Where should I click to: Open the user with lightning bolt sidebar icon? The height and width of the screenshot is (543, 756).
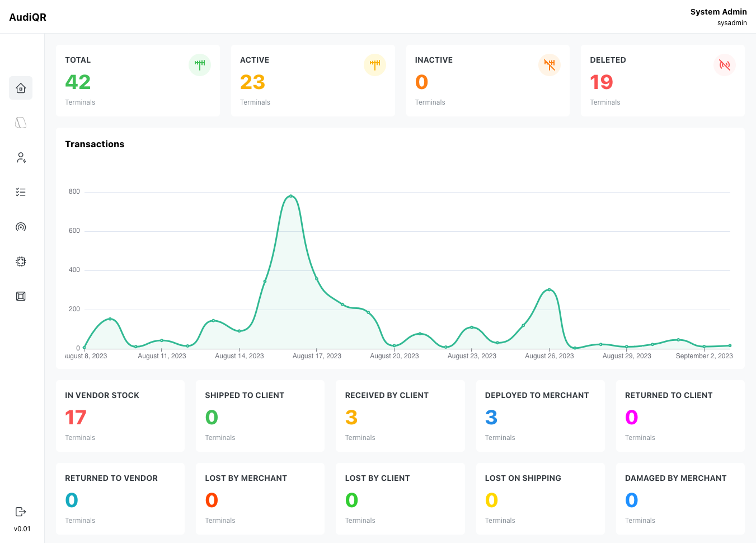[x=21, y=157]
